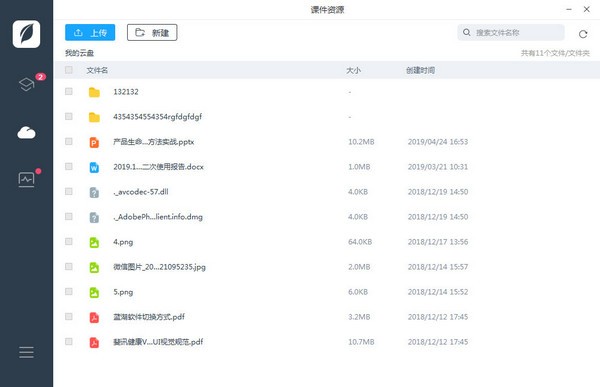
Task: Click the 共有11个文件/文件夹 count label
Action: coord(555,53)
